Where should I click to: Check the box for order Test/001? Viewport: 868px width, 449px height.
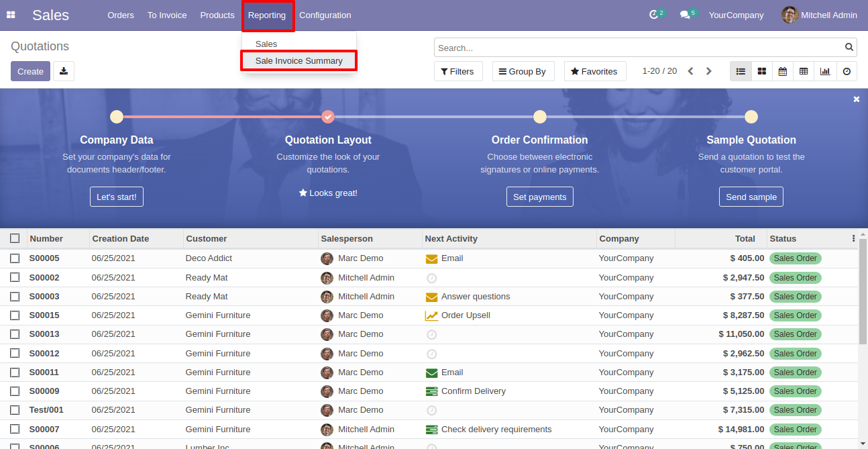[15, 409]
